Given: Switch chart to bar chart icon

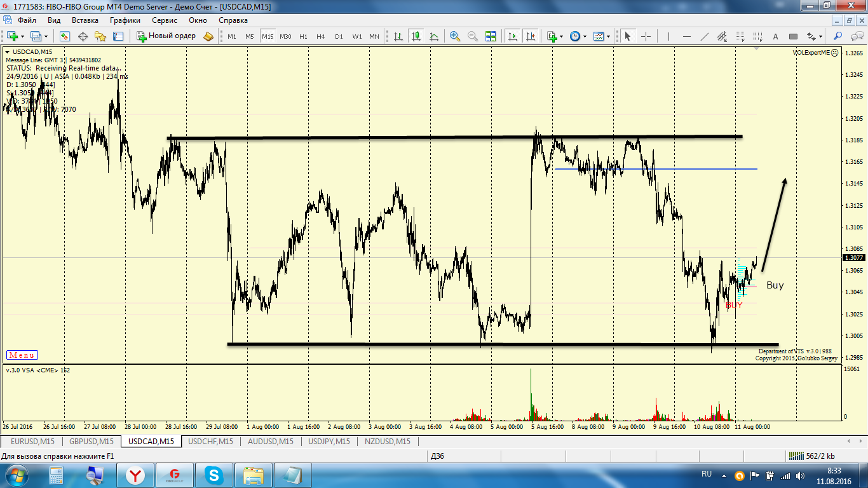Looking at the screenshot, I should point(398,36).
